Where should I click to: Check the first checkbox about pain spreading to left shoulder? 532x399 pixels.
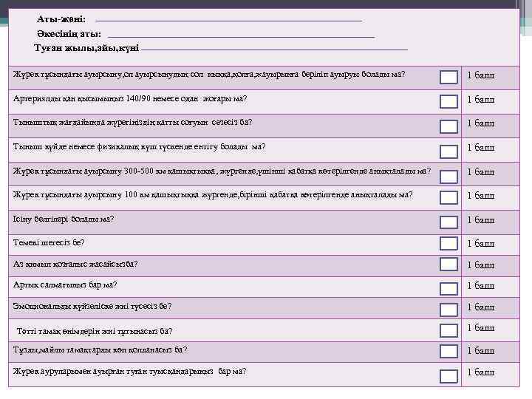[x=449, y=77]
